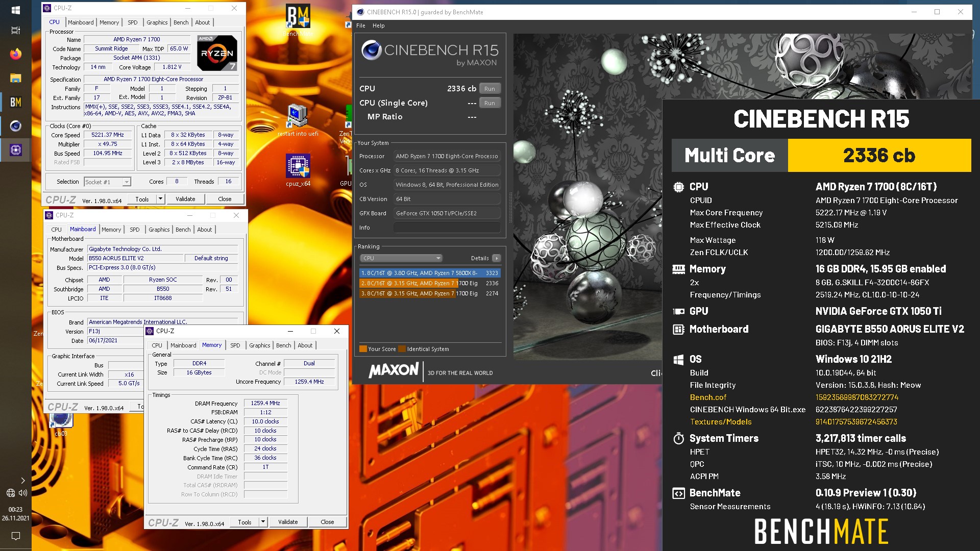Viewport: 980px width, 551px height.
Task: Open the 'restart into uefi' desktop shortcut
Action: [x=298, y=120]
